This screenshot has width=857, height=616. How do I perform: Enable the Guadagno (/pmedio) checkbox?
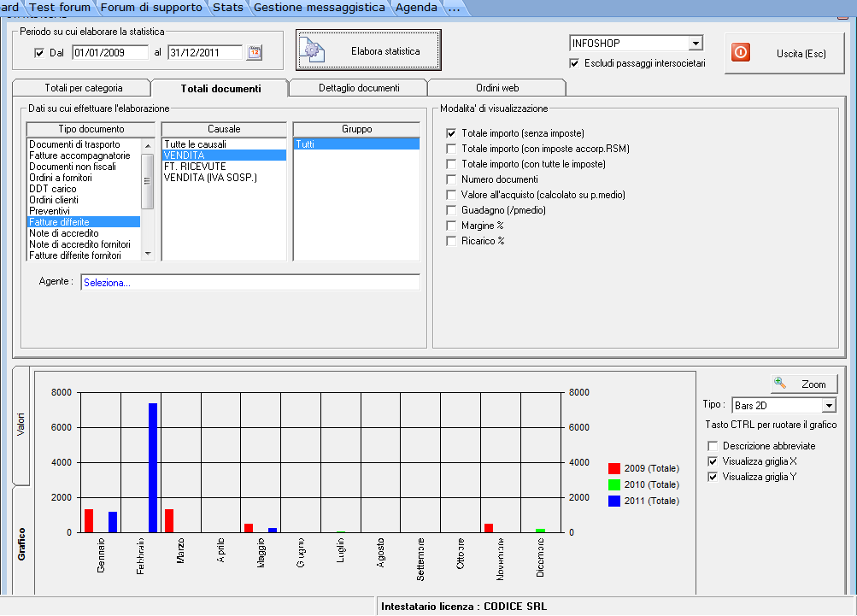pos(451,210)
